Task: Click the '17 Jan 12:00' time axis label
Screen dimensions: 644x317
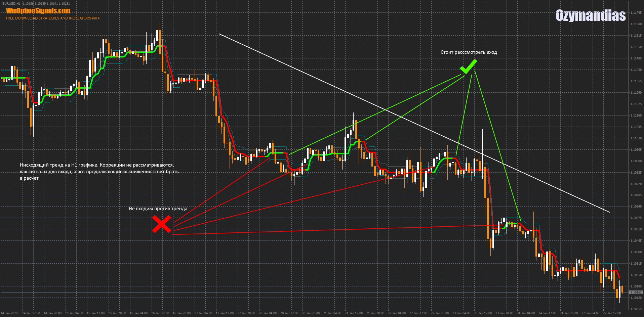Action: pyautogui.click(x=225, y=313)
